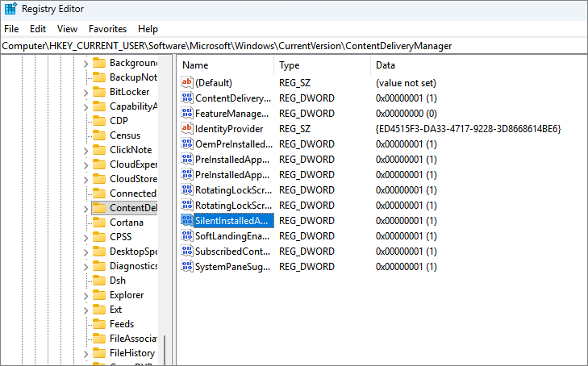Select the Feeds folder icon
The height and width of the screenshot is (366, 588).
coord(99,323)
